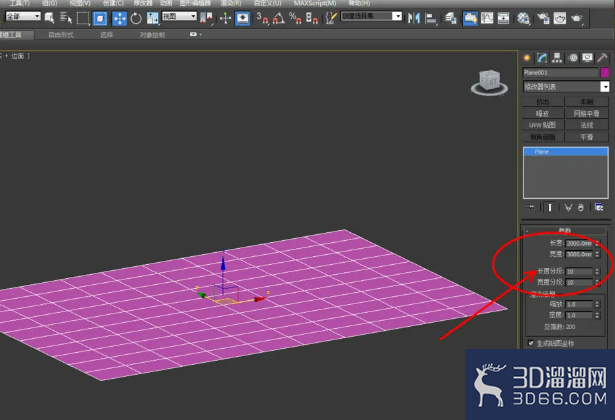Toggle the Graphite Modeling Ribbon icon
The width and height of the screenshot is (615, 420).
pos(470,18)
